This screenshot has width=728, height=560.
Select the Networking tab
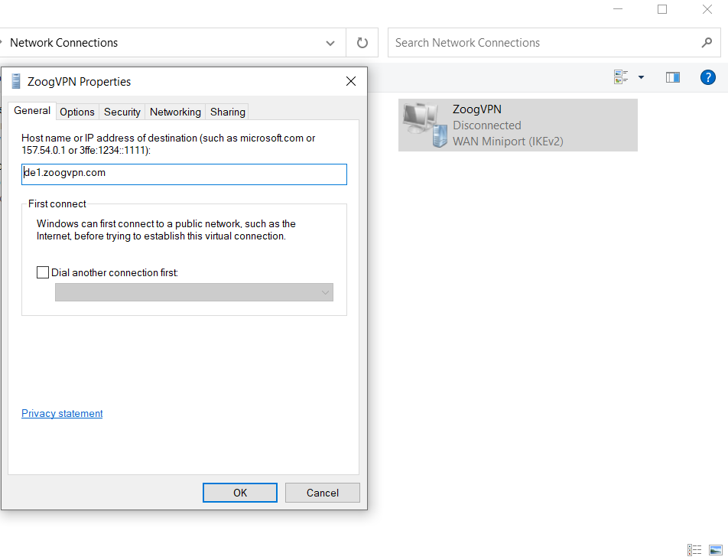click(x=175, y=112)
